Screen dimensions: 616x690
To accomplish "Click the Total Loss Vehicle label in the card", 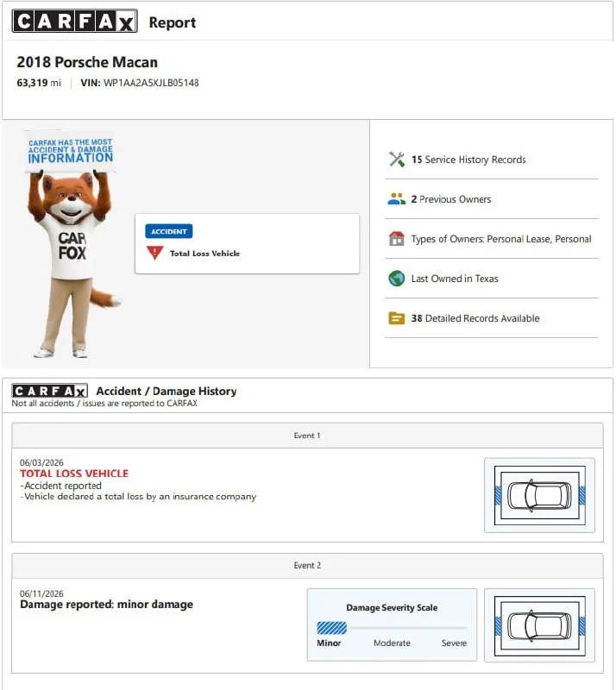I will tap(204, 254).
